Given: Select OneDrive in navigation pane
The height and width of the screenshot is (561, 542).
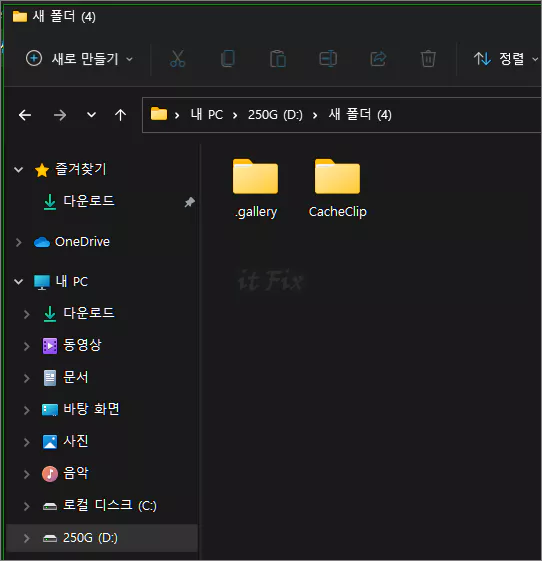Looking at the screenshot, I should 82,242.
